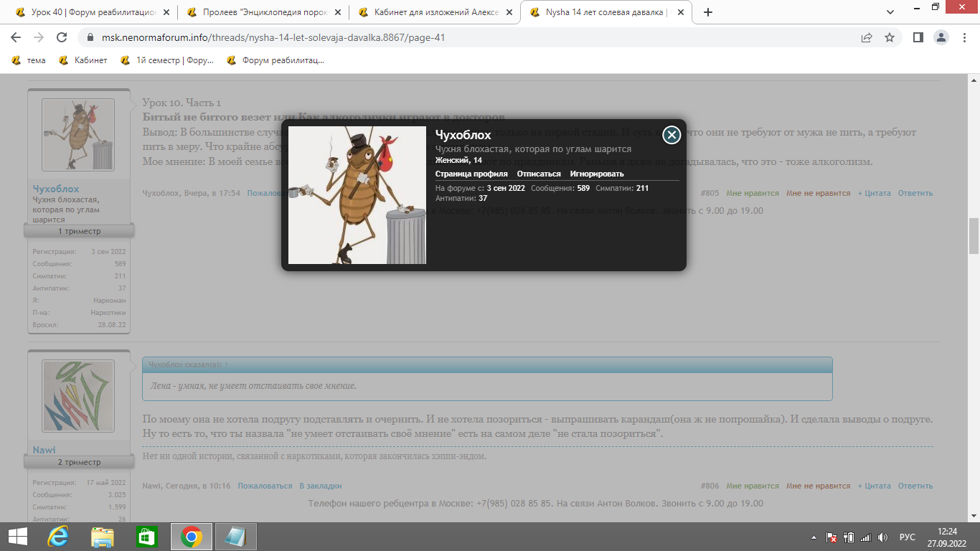Click Чухоблох username in sidebar
Screen dimensions: 980x551
coord(56,189)
